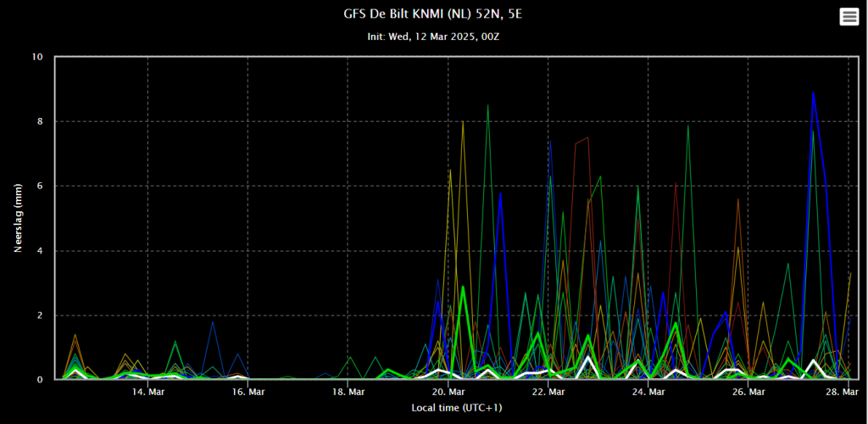
Task: Click the '22. Mar' x-axis label
Action: pos(548,393)
